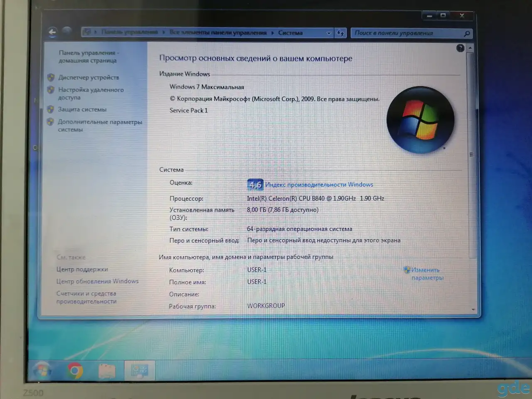
Task: Click the scrollbar down arrow
Action: 473,310
